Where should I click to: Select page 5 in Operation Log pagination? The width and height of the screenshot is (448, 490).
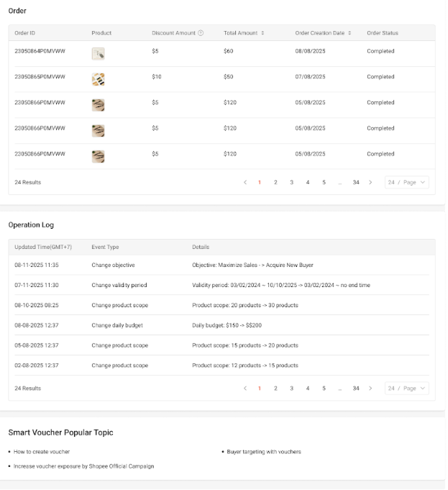(x=324, y=388)
